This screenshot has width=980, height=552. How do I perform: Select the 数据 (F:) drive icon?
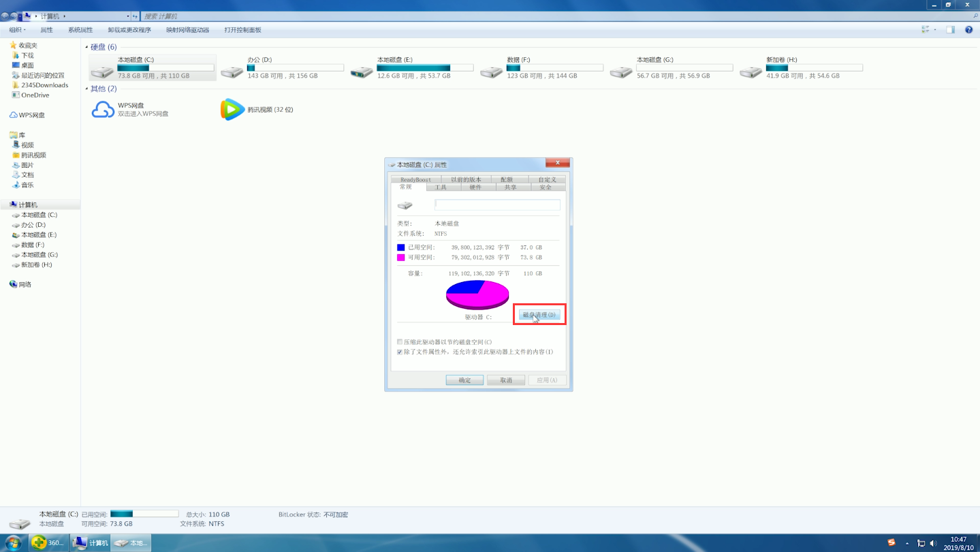[x=492, y=71]
